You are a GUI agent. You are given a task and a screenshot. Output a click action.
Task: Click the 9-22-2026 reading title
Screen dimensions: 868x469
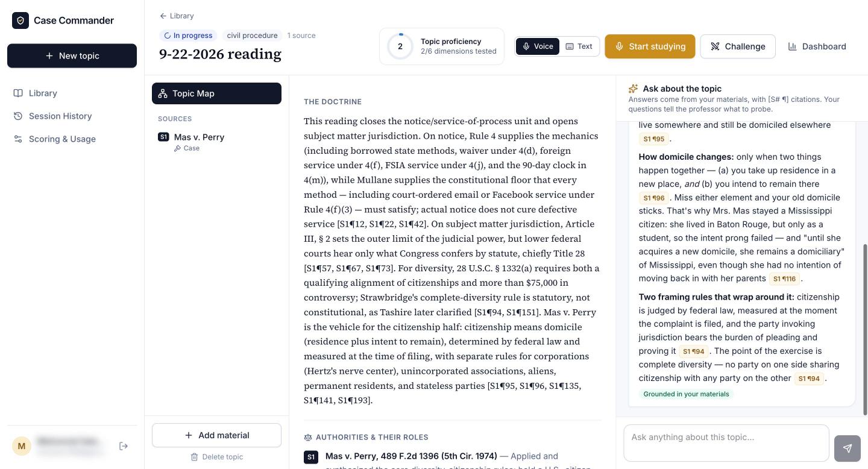pyautogui.click(x=220, y=54)
